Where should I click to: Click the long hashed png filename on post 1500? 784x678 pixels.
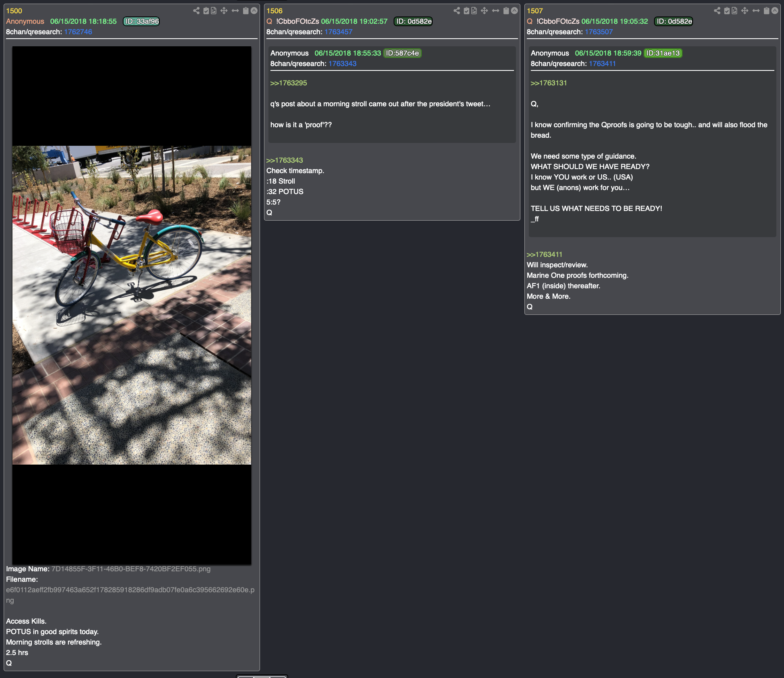pyautogui.click(x=130, y=595)
